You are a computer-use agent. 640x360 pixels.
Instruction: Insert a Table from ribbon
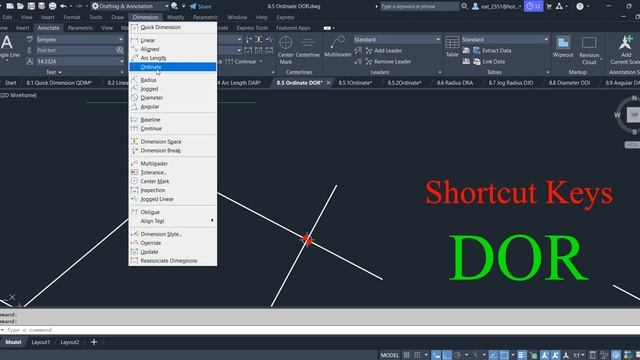coord(452,47)
